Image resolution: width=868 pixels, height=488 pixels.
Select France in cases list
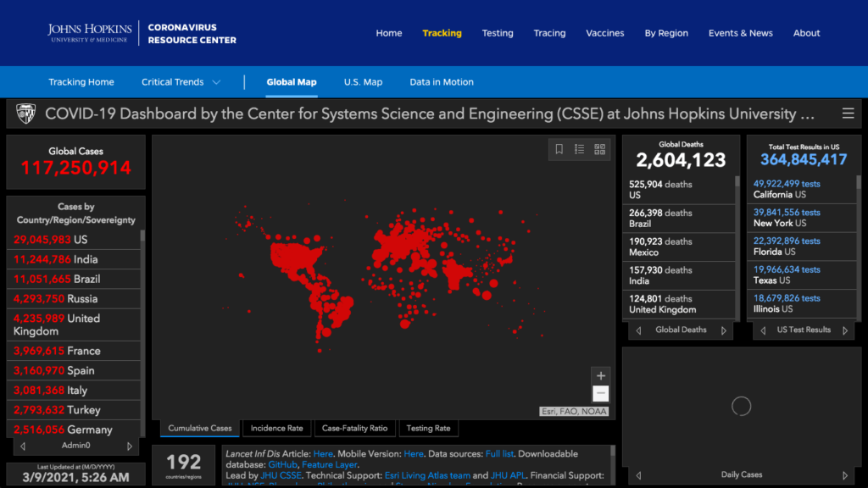(75, 351)
